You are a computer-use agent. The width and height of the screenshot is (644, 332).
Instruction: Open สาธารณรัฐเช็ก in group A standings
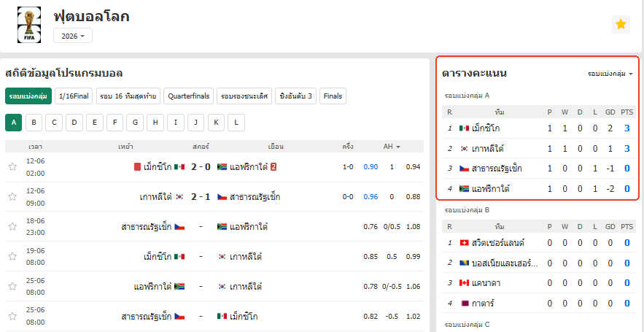click(x=497, y=169)
